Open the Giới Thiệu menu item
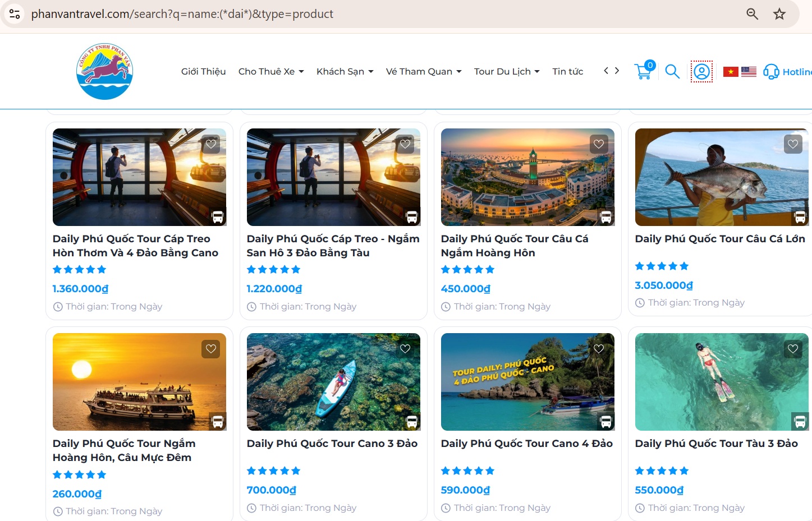Viewport: 812px width, 521px height. click(x=203, y=72)
